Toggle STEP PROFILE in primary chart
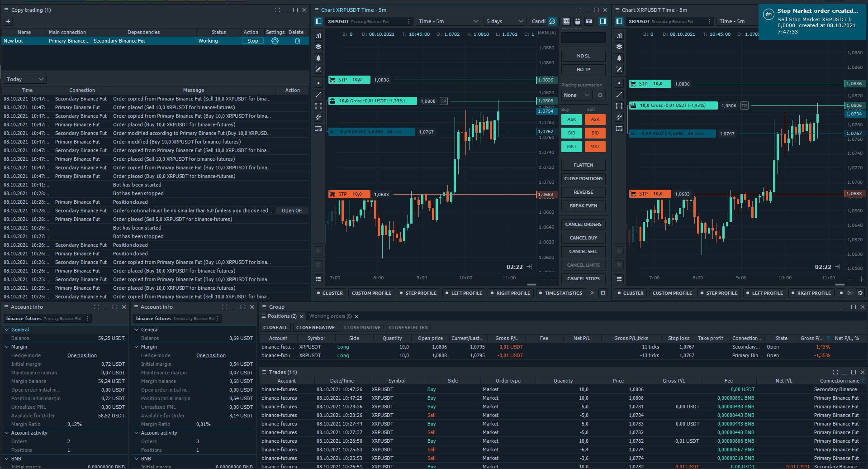Viewport: 868px width, 469px height. (x=418, y=293)
